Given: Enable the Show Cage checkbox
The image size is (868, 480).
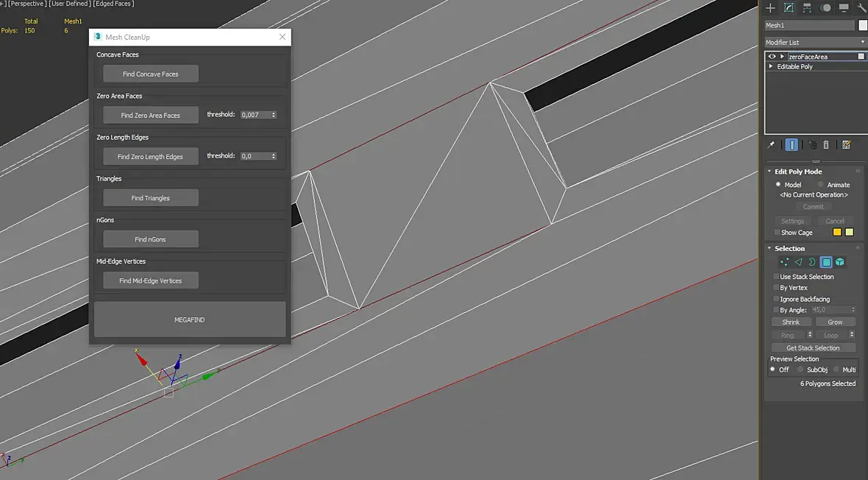Looking at the screenshot, I should (x=777, y=233).
